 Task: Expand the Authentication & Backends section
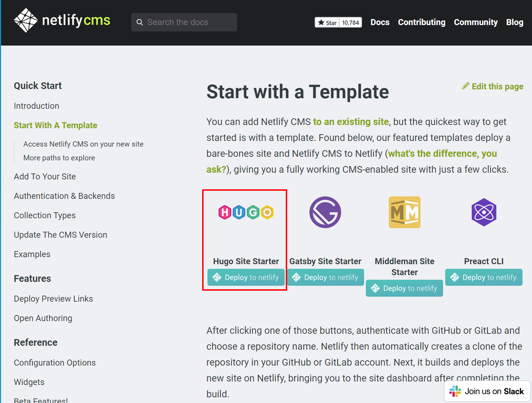[64, 196]
